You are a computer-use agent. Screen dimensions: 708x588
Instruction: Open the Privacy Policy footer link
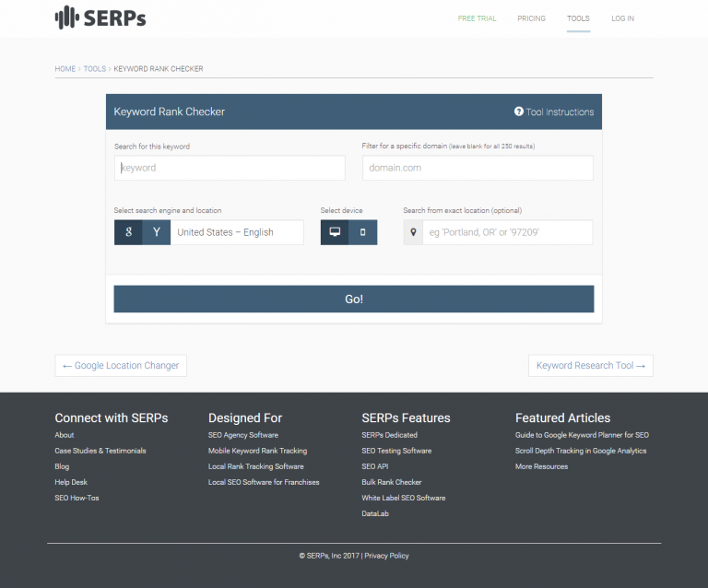386,556
